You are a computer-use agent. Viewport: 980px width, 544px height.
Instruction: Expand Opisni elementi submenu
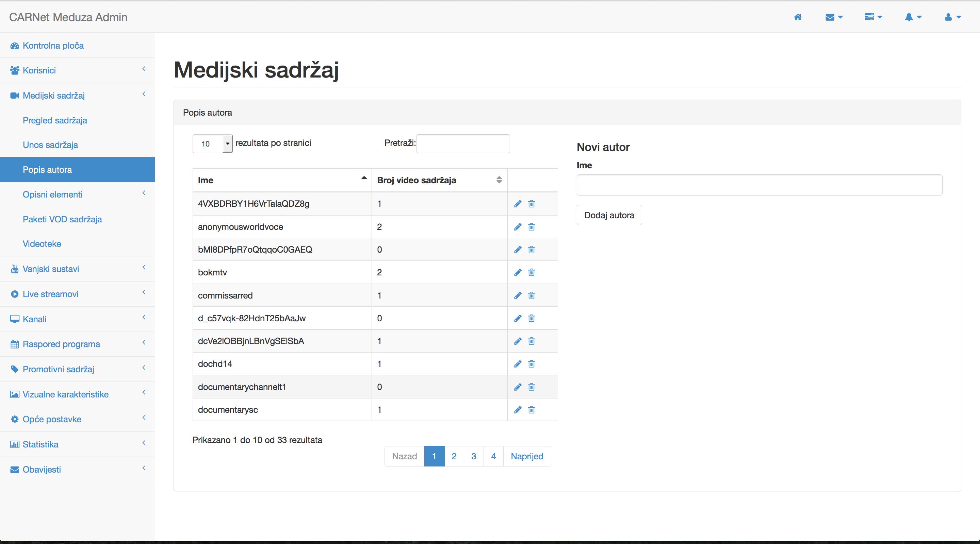[77, 194]
